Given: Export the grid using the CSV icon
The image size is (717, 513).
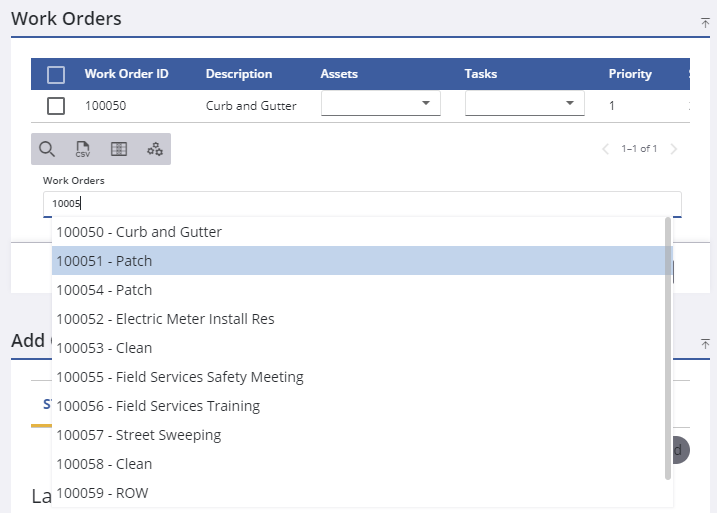Looking at the screenshot, I should [x=83, y=149].
